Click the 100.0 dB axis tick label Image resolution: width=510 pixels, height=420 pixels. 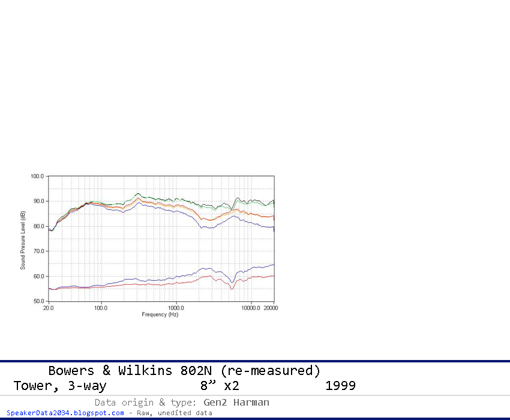click(38, 176)
